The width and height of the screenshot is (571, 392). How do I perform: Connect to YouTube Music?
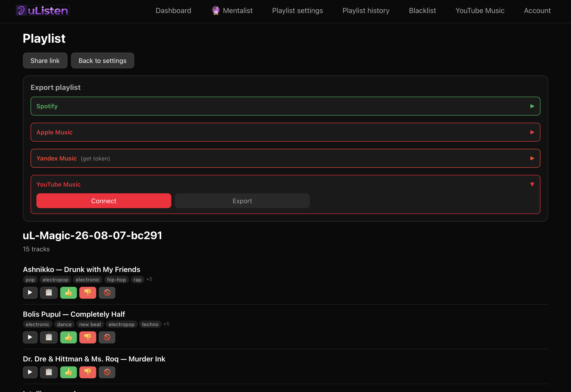[104, 201]
